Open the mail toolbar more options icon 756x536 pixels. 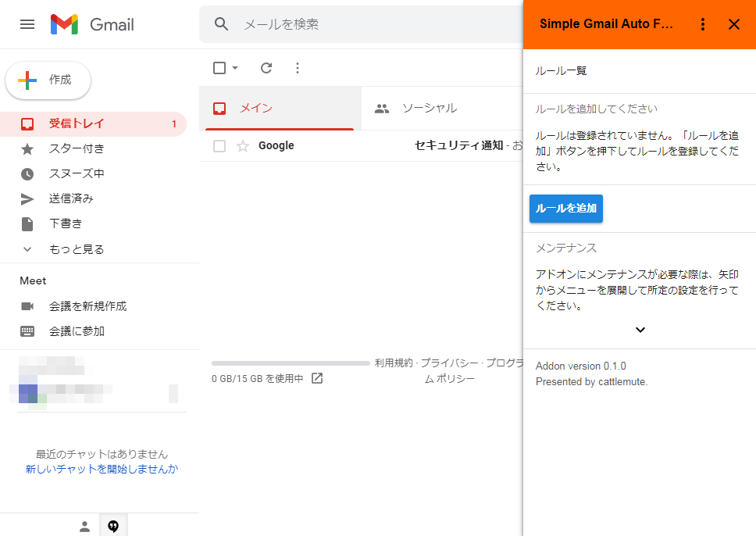298,68
